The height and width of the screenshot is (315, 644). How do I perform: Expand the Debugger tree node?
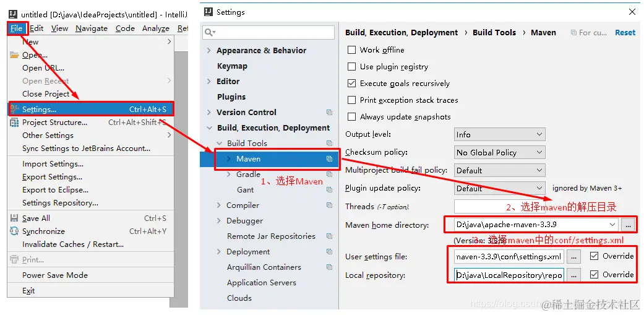click(x=219, y=221)
